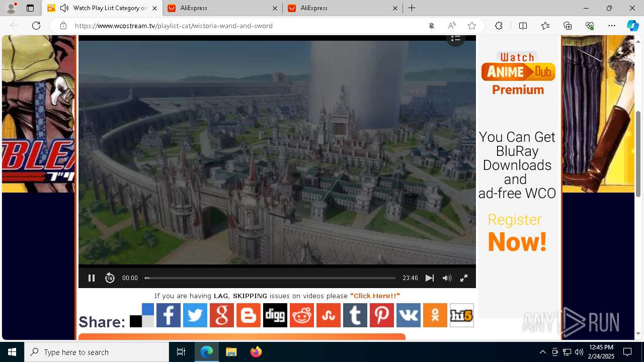
Task: View site information lock icon
Action: point(63,26)
